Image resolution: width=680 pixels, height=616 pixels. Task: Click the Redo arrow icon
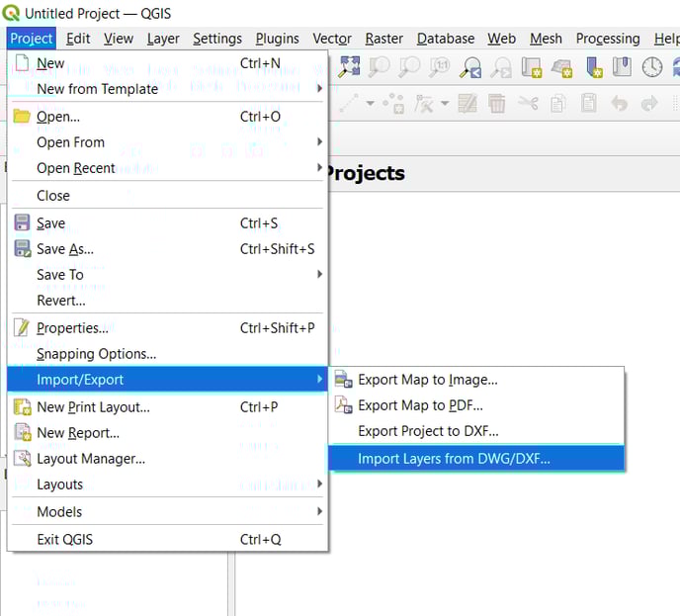[649, 103]
